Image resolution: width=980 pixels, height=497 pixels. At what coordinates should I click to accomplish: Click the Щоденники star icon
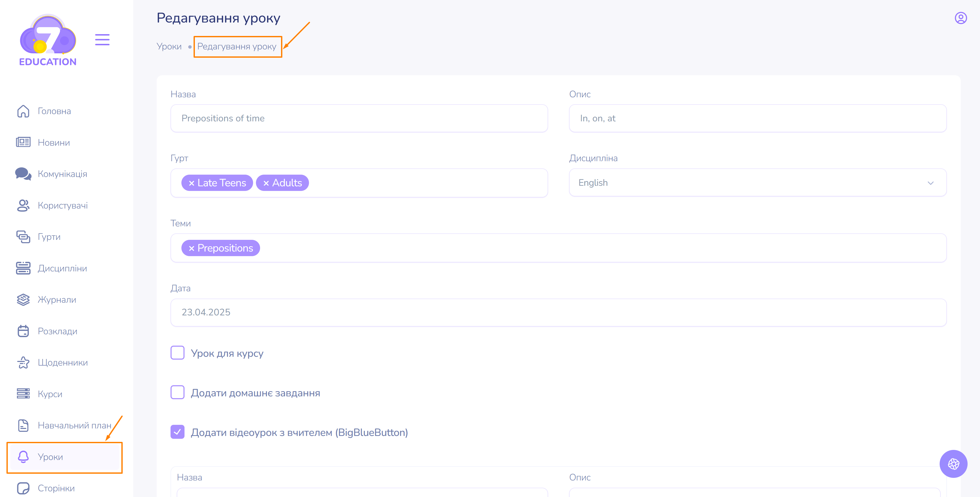click(23, 362)
